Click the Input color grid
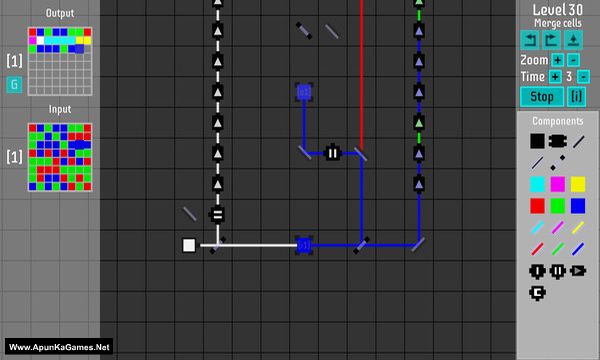This screenshot has width=600, height=360. pos(60,157)
